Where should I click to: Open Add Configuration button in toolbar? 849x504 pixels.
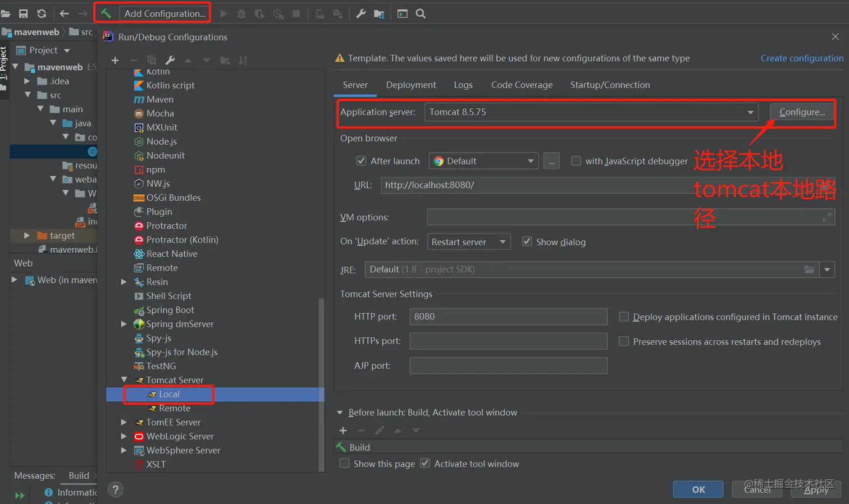pos(165,13)
